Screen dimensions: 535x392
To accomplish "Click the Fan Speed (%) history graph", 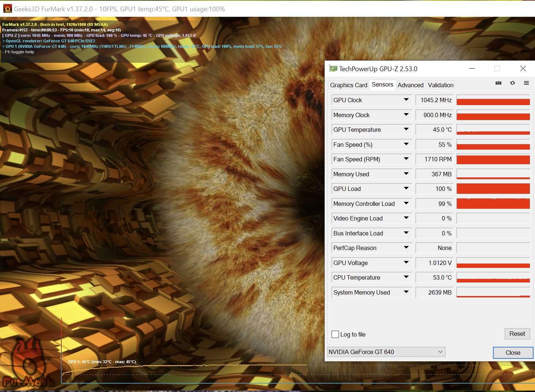I will click(493, 145).
